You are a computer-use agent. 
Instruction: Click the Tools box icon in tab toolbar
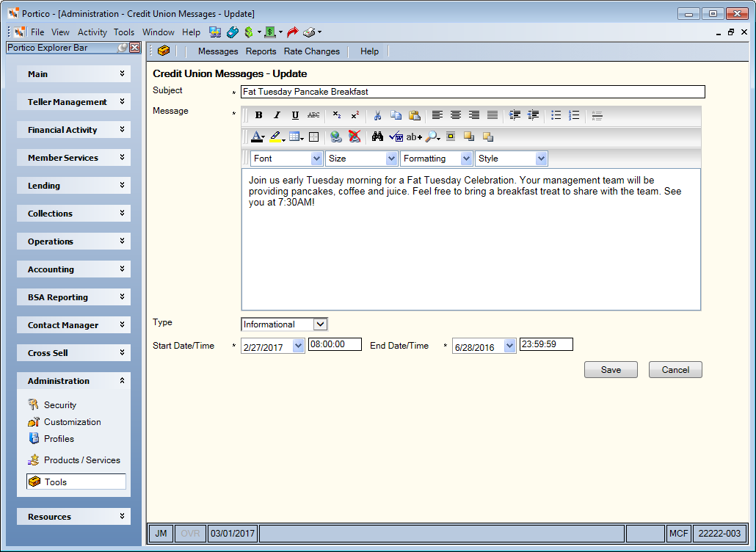(164, 50)
